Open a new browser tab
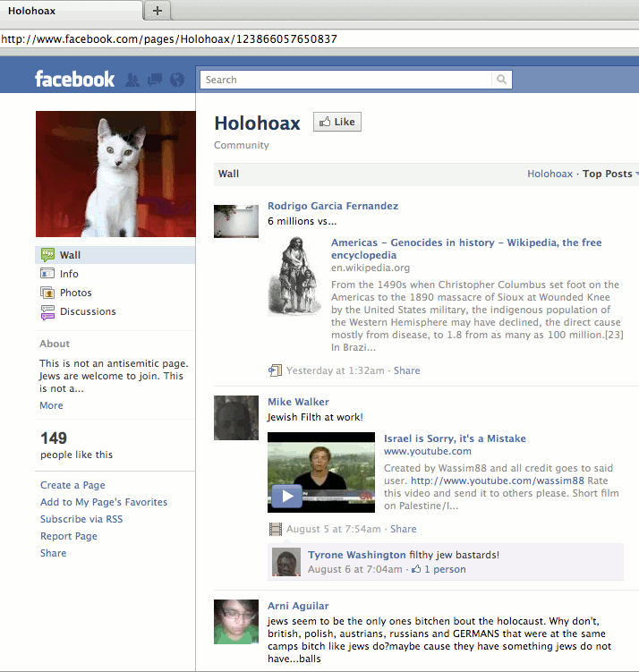The image size is (639, 672). (158, 11)
